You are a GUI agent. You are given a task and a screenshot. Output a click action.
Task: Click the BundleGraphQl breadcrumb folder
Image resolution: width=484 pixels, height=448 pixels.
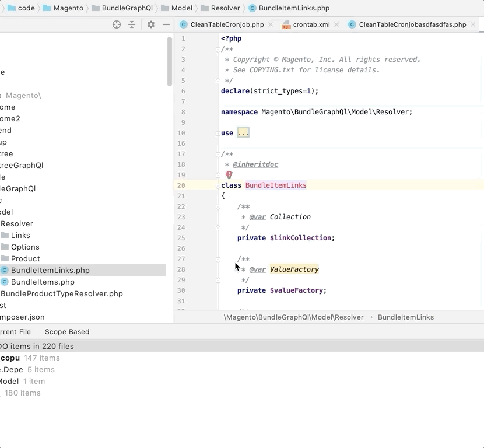pyautogui.click(x=122, y=8)
